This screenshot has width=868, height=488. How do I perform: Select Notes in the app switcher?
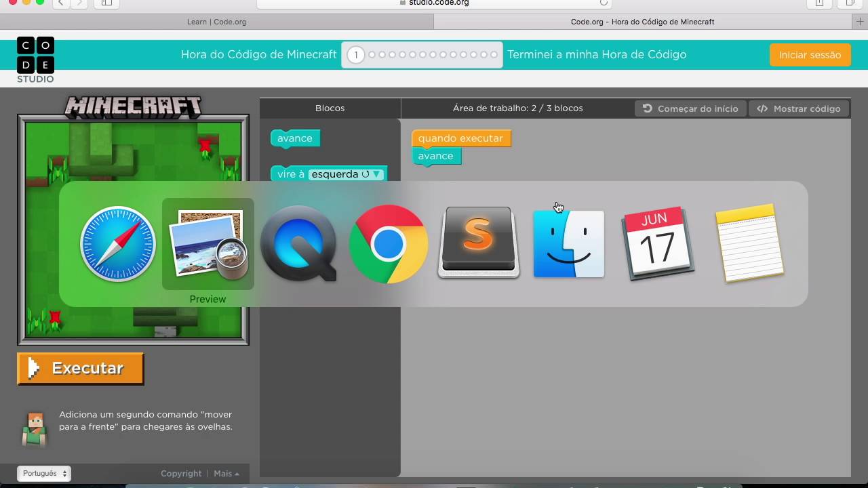tap(749, 243)
